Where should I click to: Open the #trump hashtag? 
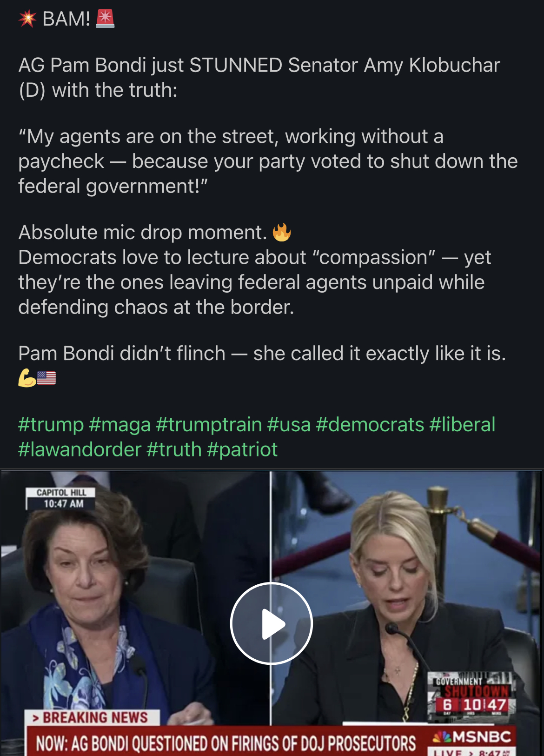click(x=51, y=425)
